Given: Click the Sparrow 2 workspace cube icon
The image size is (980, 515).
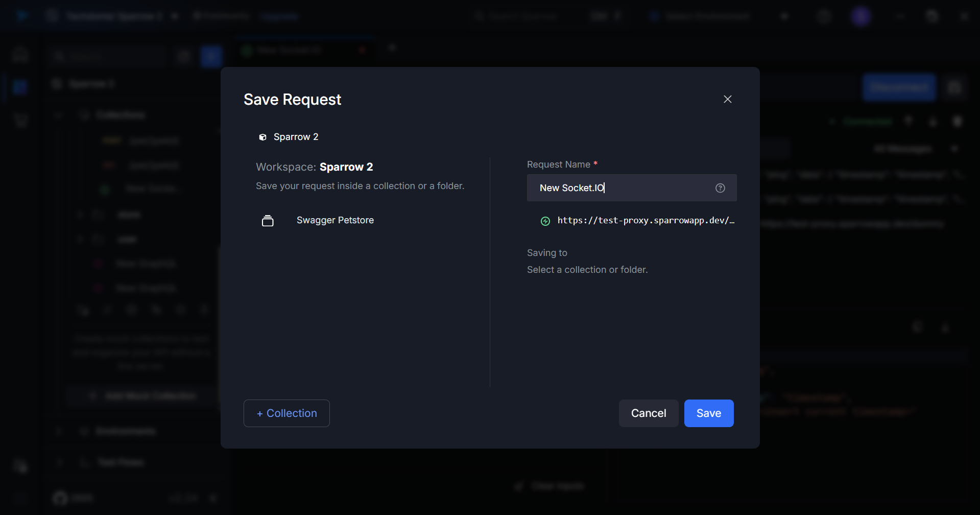Looking at the screenshot, I should 262,137.
